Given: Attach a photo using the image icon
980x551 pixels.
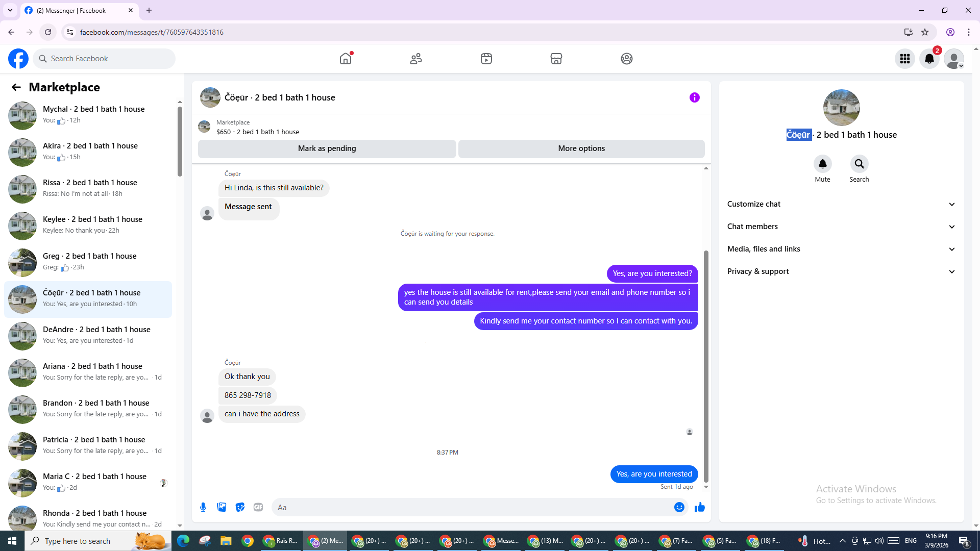Looking at the screenshot, I should coord(222,507).
